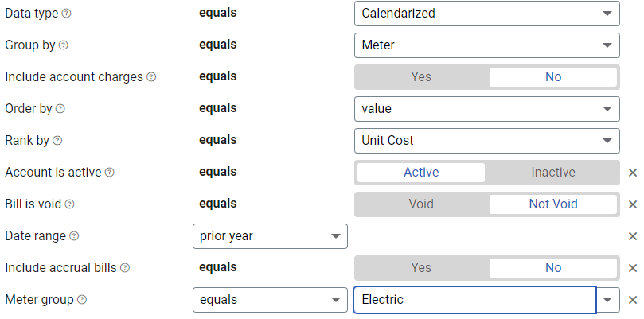Open the Meter group equals operator dropdown
This screenshot has width=644, height=319.
point(270,300)
